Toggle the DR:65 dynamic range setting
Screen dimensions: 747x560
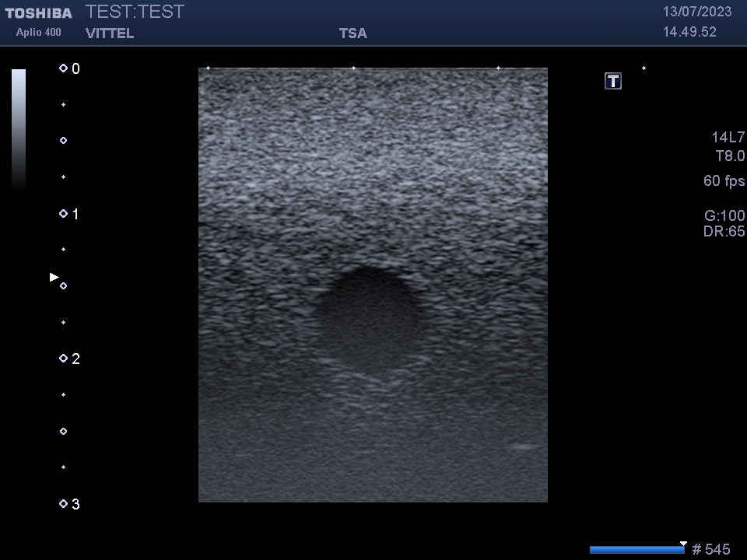coord(724,231)
